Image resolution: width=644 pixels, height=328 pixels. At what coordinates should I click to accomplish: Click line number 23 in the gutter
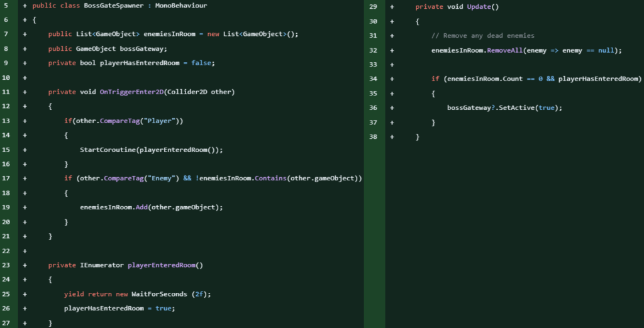(5, 265)
